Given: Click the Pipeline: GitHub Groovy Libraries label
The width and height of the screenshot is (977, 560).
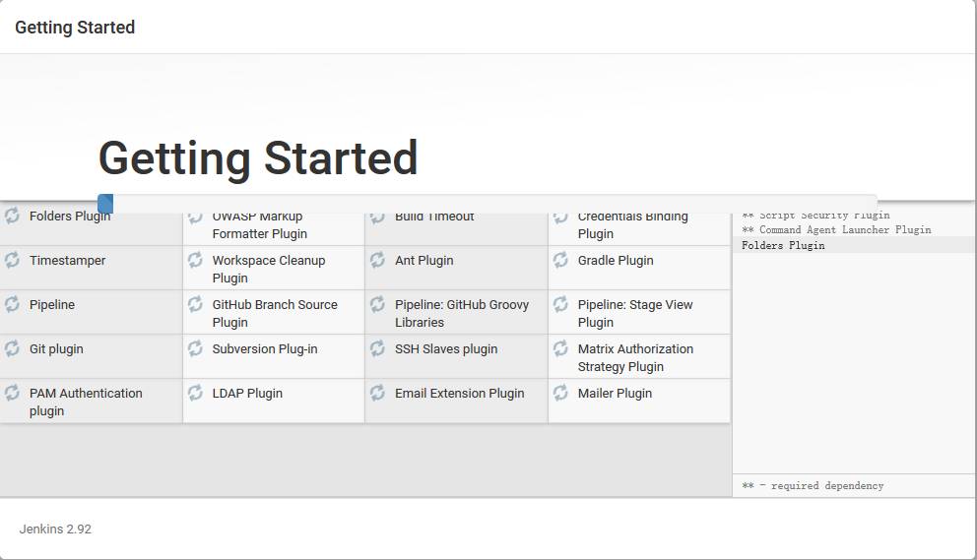Looking at the screenshot, I should point(462,313).
